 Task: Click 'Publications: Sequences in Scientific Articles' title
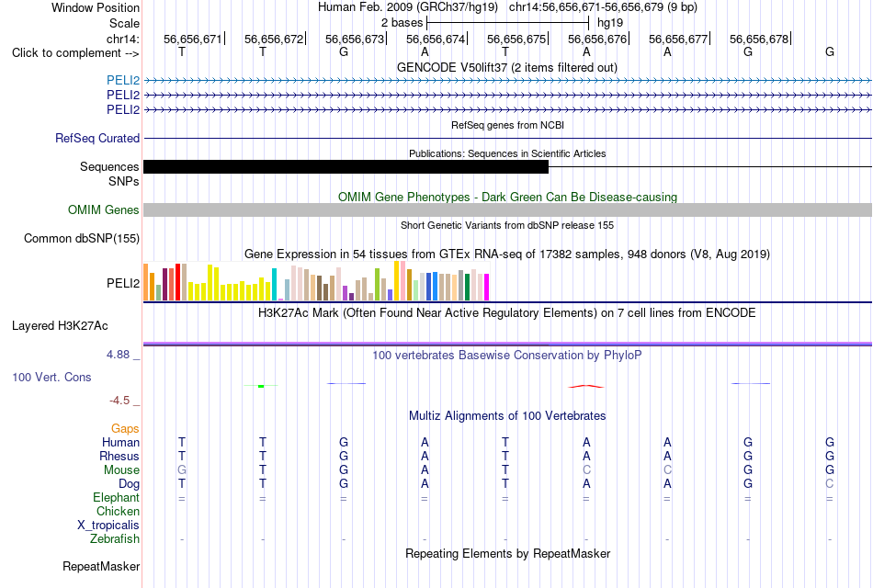[507, 153]
